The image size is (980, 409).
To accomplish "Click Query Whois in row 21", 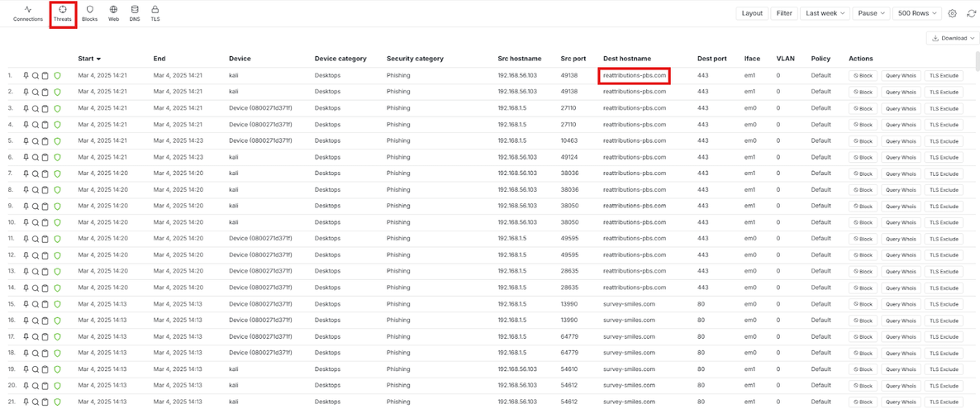I will (901, 402).
